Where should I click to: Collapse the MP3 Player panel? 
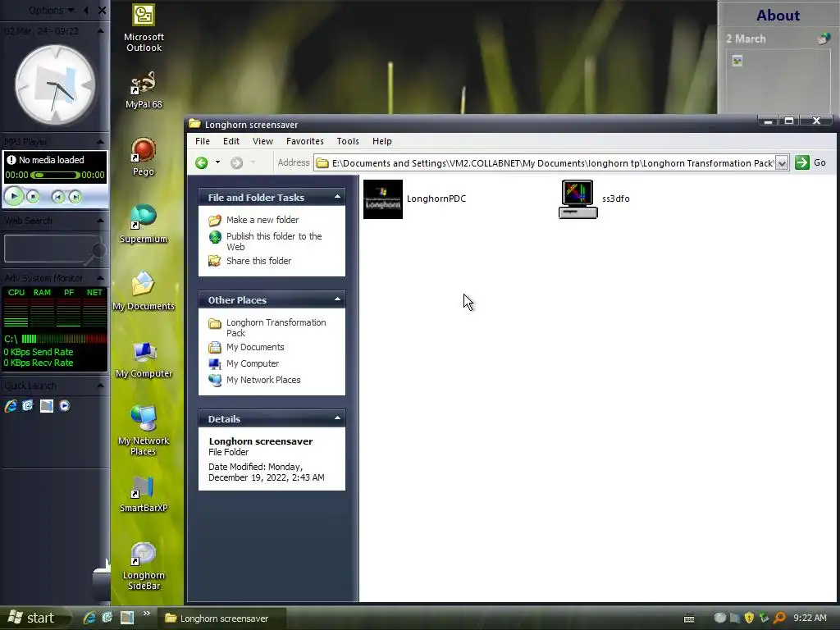pos(100,141)
